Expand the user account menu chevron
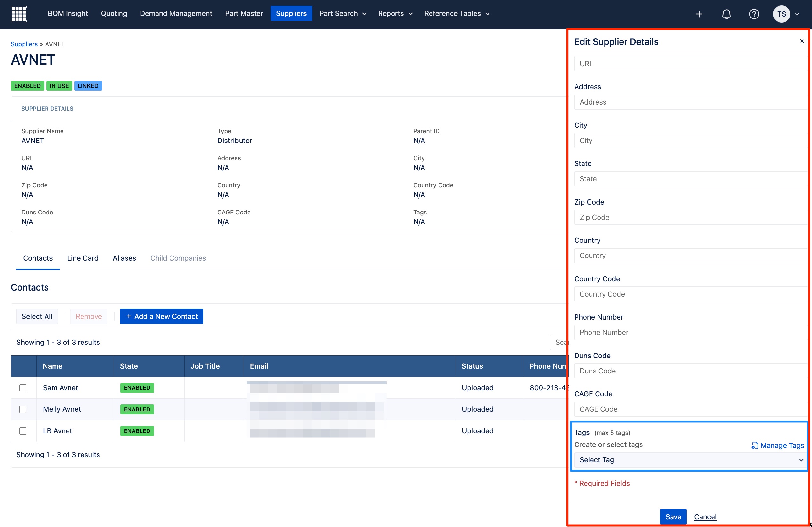This screenshot has height=527, width=812. pyautogui.click(x=797, y=14)
